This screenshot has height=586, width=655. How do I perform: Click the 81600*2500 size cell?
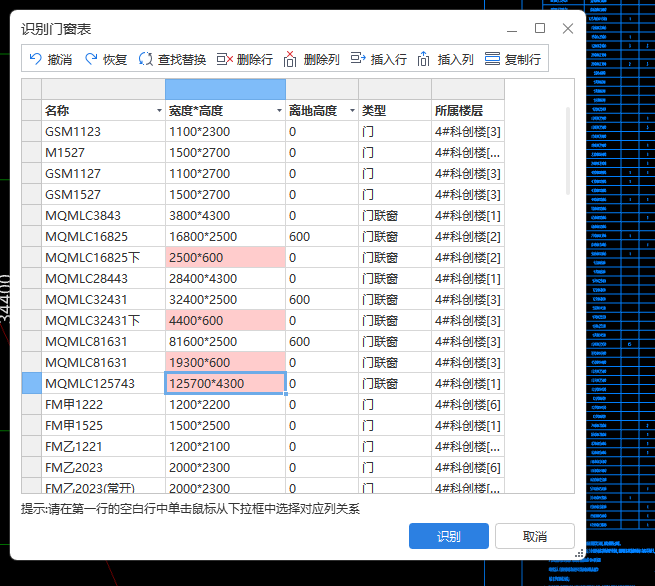tap(226, 341)
